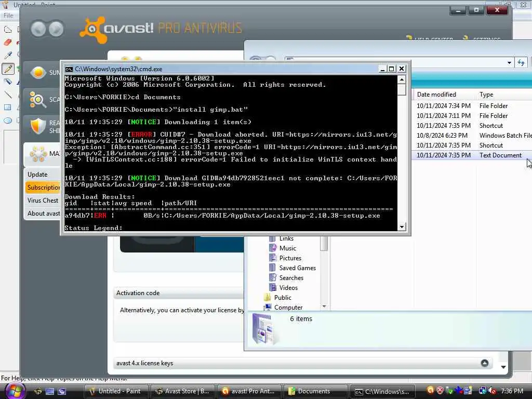Select the 10/11/2024 7:34 PM File Folder row
Image resolution: width=532 pixels, height=399 pixels.
pos(472,106)
